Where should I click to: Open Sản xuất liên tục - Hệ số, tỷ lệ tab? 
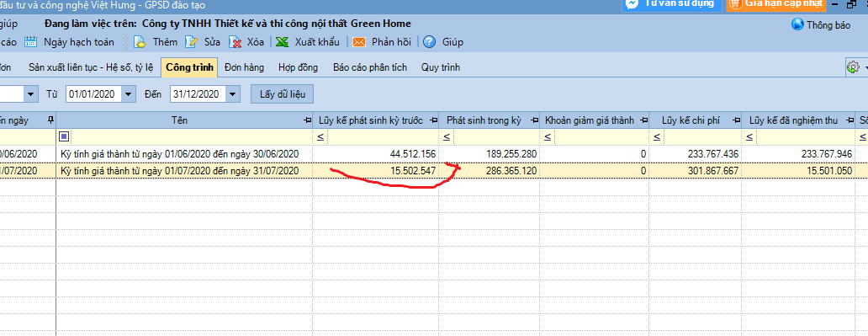pyautogui.click(x=91, y=67)
